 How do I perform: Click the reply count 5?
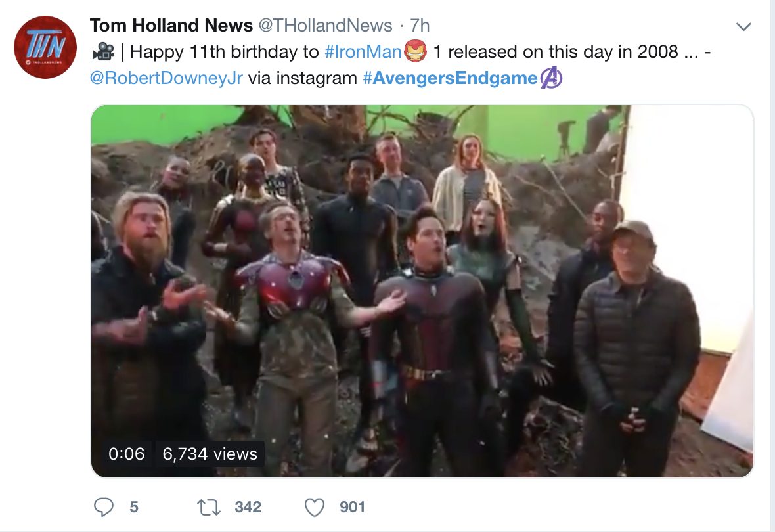click(x=134, y=507)
